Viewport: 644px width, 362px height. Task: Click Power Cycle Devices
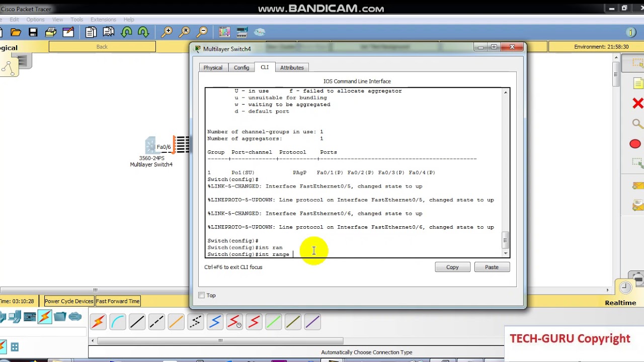(69, 301)
